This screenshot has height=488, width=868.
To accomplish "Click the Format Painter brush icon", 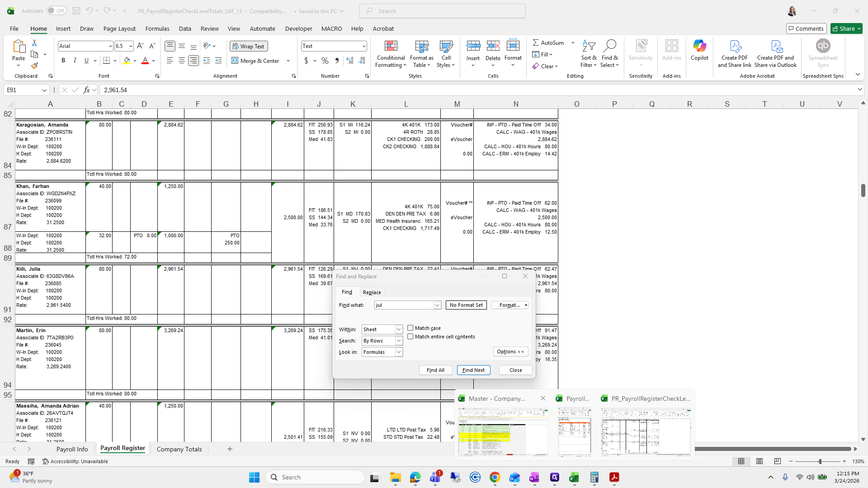I will pos(34,66).
